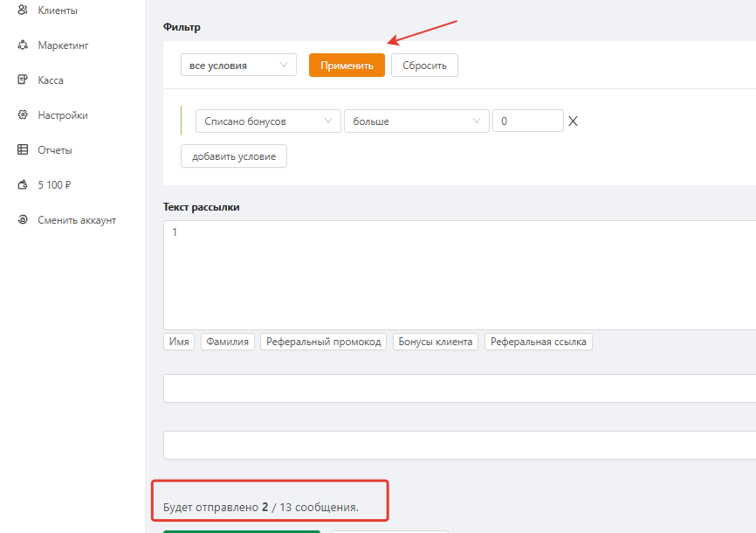
Task: Click the Маркетинг sidebar icon
Action: (x=23, y=45)
